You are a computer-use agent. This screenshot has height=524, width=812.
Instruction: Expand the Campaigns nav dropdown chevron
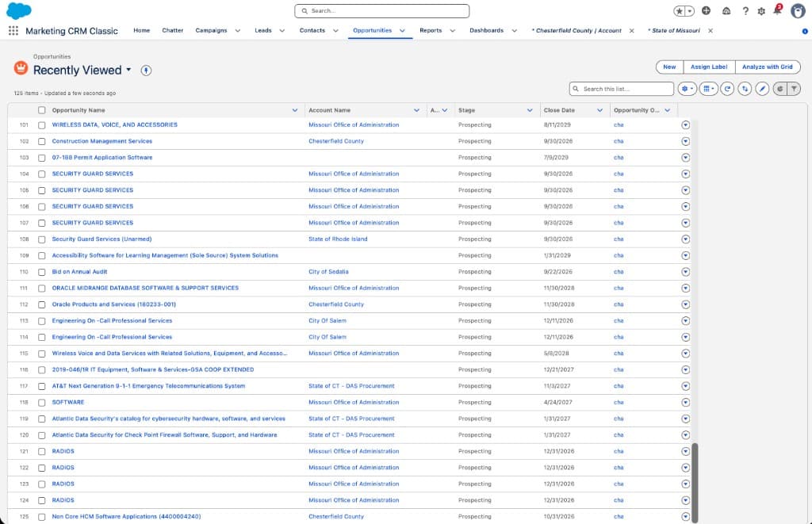click(238, 31)
